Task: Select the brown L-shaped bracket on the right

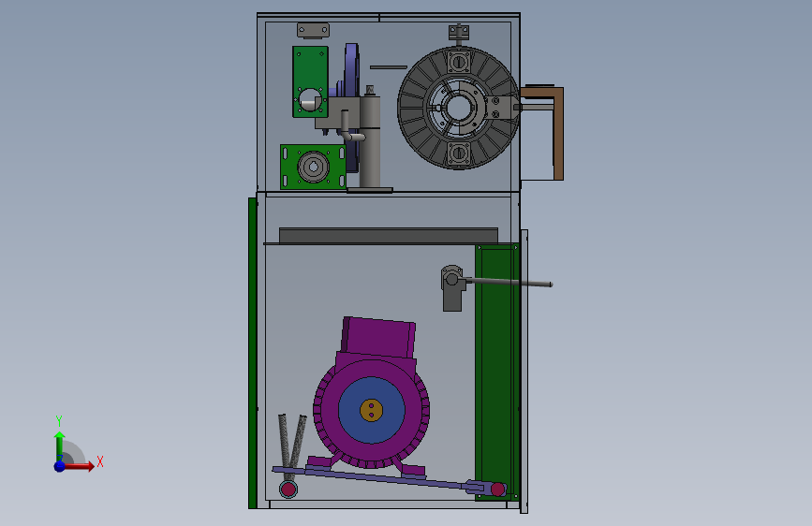Action: (558, 135)
